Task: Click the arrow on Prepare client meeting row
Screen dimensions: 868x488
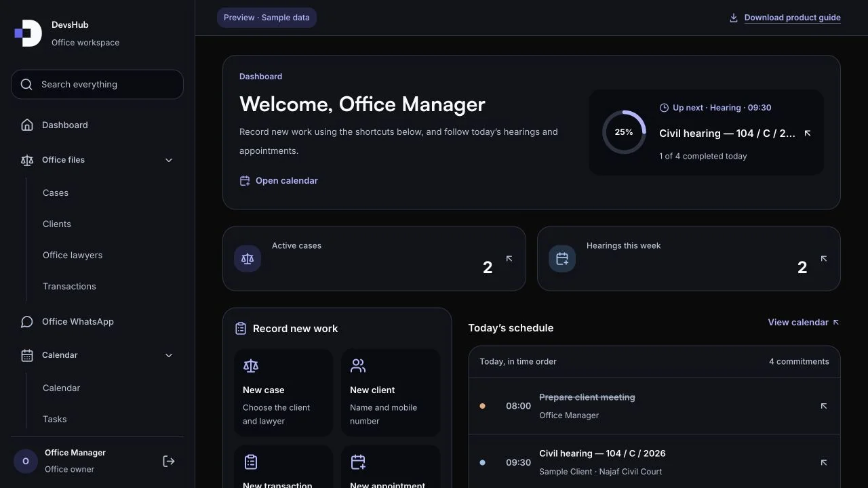Action: [x=824, y=406]
